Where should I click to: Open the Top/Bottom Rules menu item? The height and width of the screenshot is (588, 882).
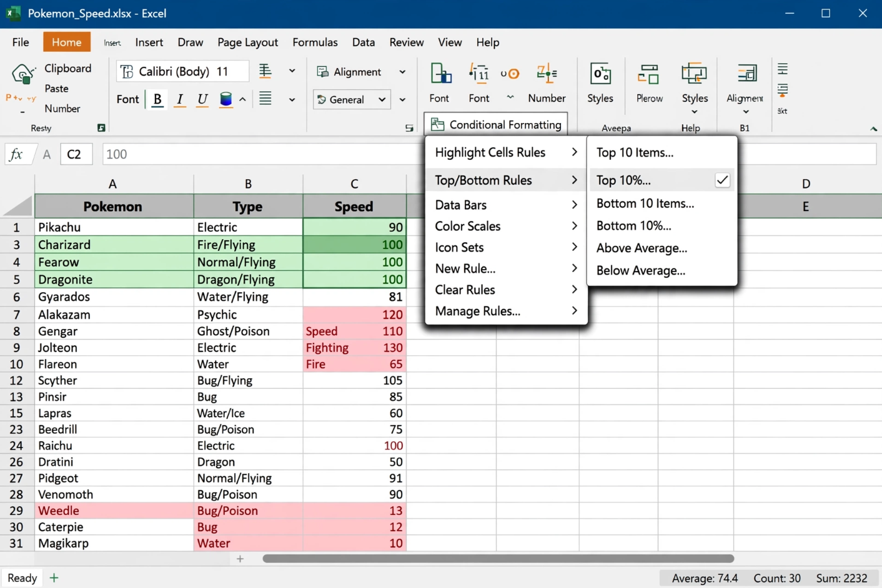[506, 180]
